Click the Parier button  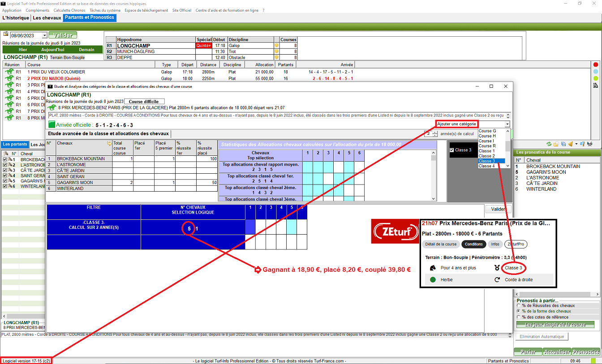point(528,352)
